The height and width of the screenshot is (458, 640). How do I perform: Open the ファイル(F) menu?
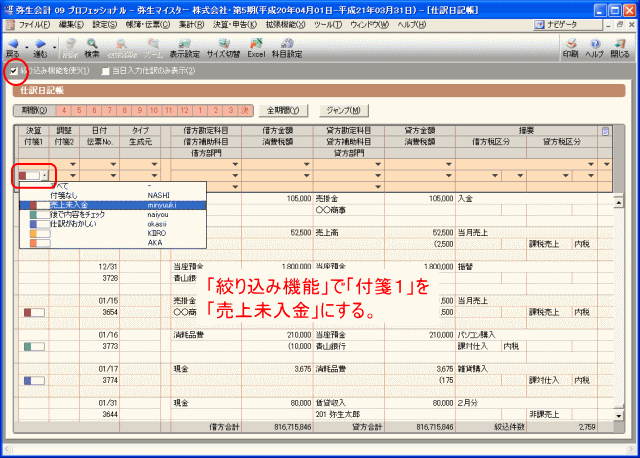(x=34, y=25)
